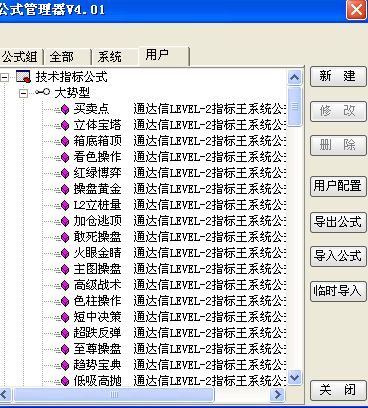The height and width of the screenshot is (408, 368).
Task: Click the vertical scrollbar down arrow
Action: [294, 378]
